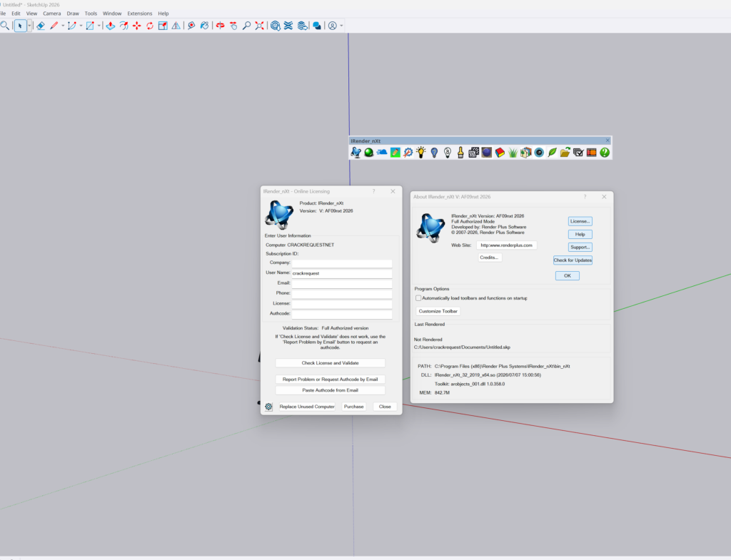Click Report Problem or Request Authcode by Email

(330, 380)
